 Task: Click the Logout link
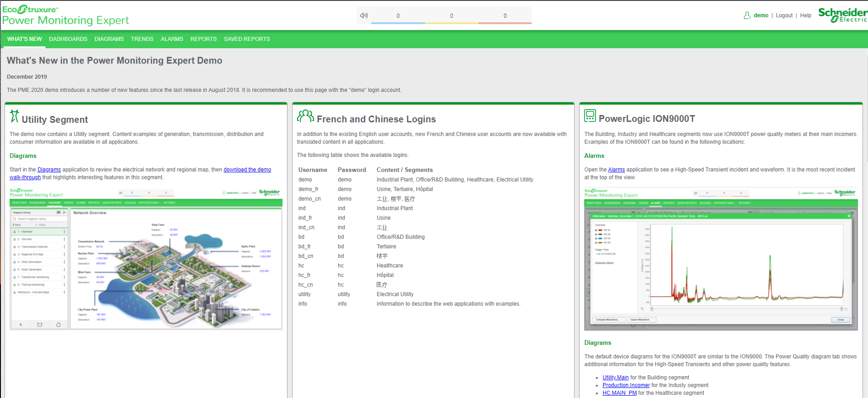tap(784, 15)
